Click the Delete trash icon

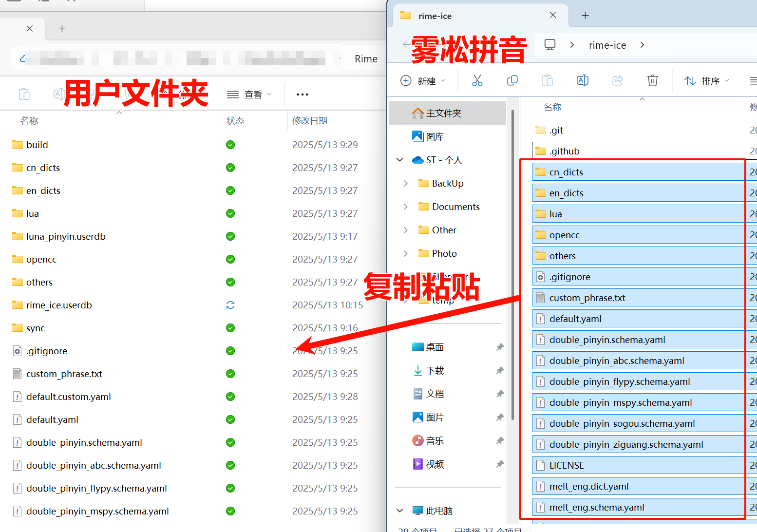pos(652,80)
